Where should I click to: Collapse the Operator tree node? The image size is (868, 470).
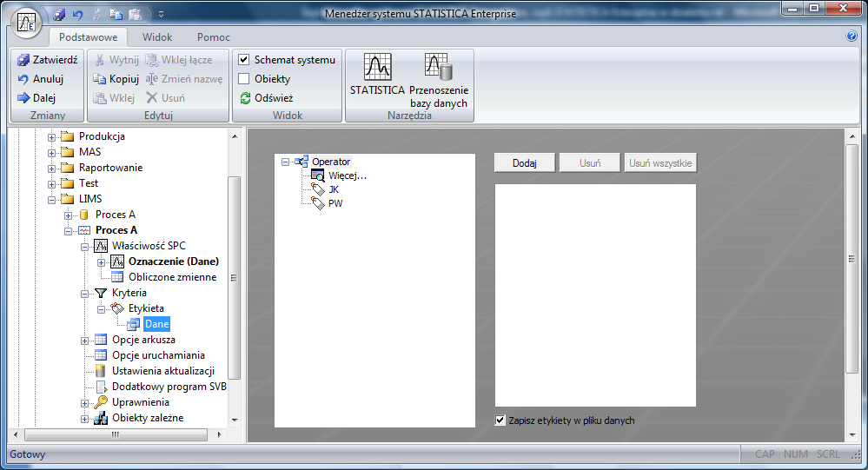[285, 162]
